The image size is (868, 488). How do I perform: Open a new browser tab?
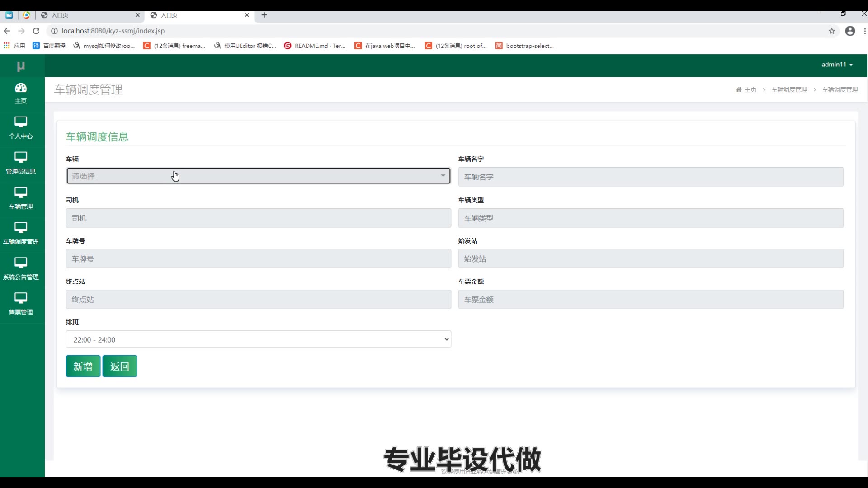264,15
